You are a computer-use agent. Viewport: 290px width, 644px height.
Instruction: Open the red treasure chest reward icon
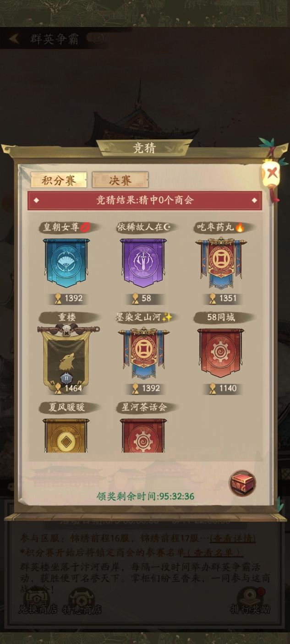[242, 483]
